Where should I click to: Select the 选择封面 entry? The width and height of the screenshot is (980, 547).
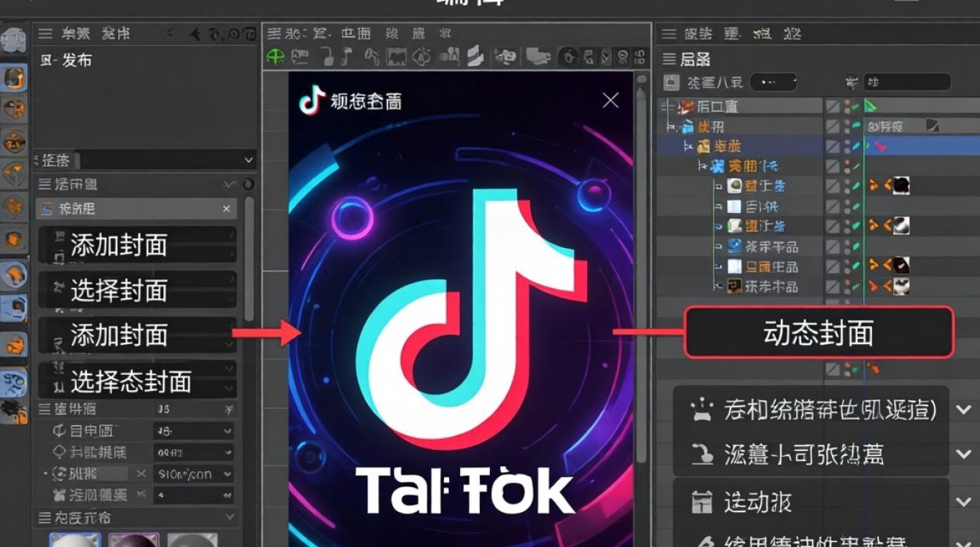(137, 290)
